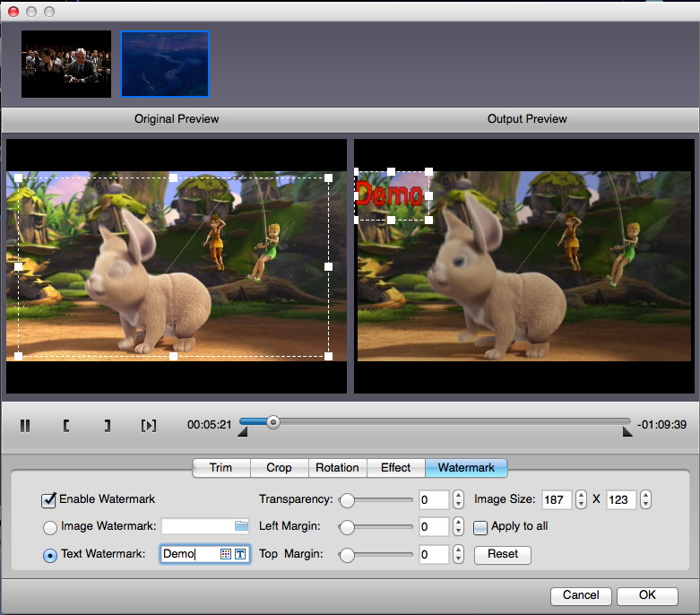The width and height of the screenshot is (700, 615).
Task: Click the Left Margin stepper arrows
Action: pyautogui.click(x=458, y=527)
